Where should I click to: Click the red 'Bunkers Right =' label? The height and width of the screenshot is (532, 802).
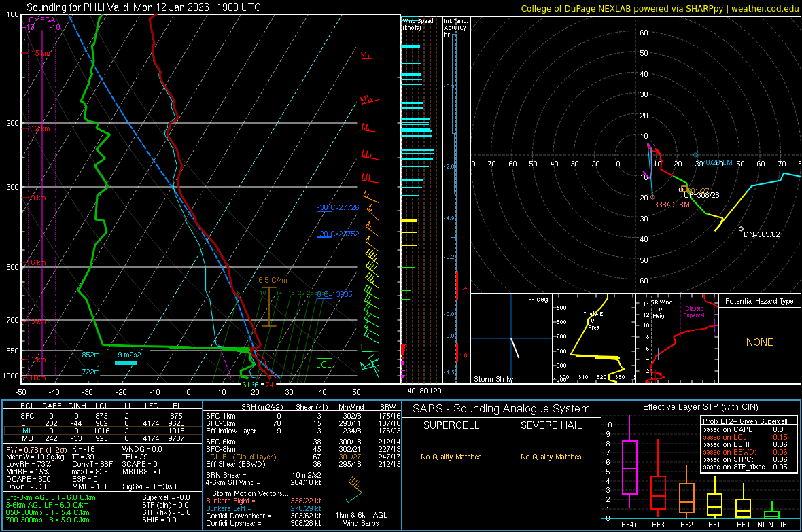pos(230,501)
